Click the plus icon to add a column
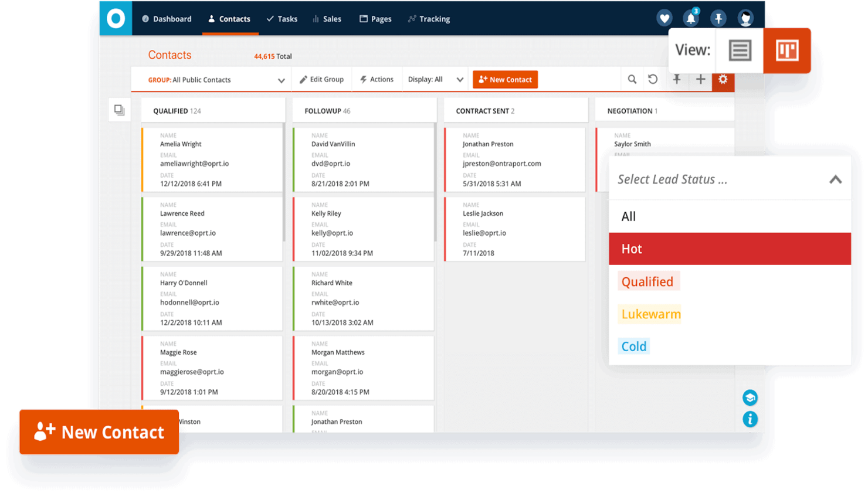Screen dimensions: 868x496 click(700, 79)
